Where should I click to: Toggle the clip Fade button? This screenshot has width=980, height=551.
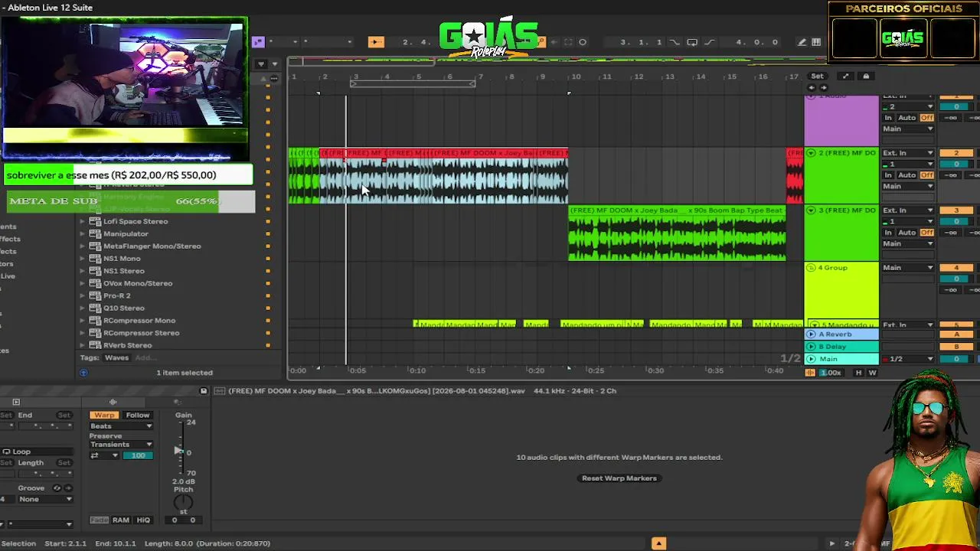(x=100, y=520)
